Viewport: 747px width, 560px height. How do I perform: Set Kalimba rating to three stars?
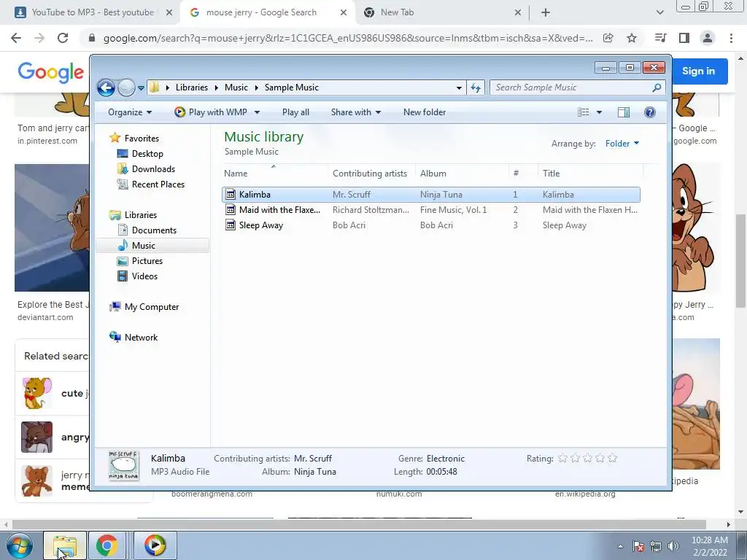pos(587,458)
